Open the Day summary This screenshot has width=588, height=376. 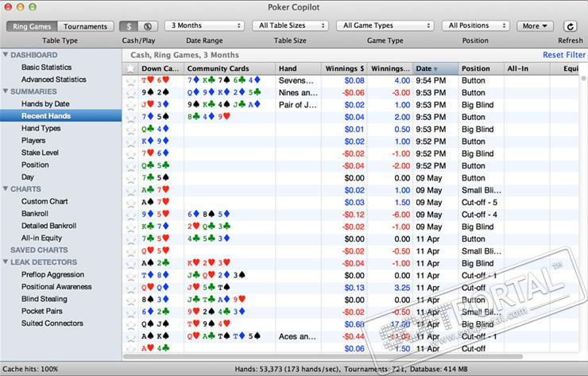pyautogui.click(x=27, y=176)
